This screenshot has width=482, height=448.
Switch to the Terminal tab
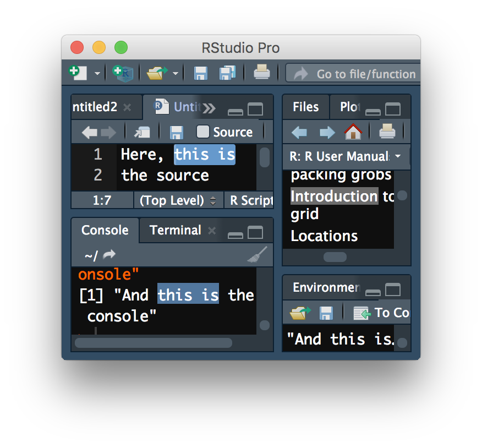175,230
